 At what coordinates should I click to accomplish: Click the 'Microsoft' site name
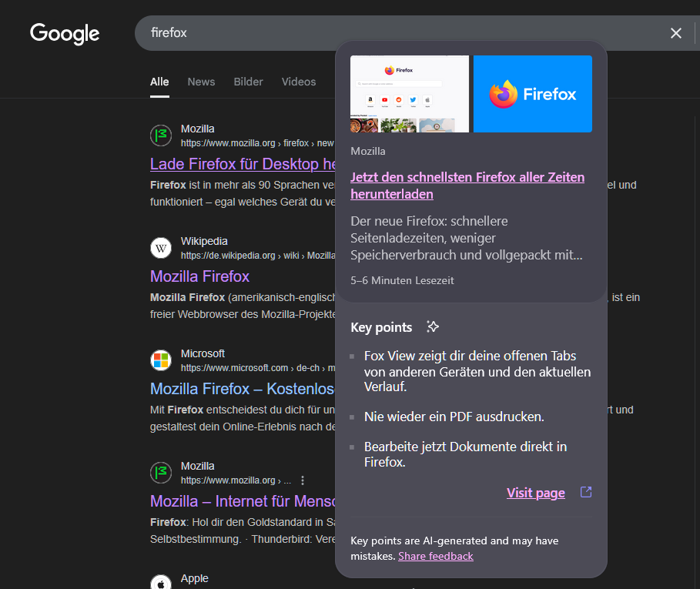pos(203,353)
